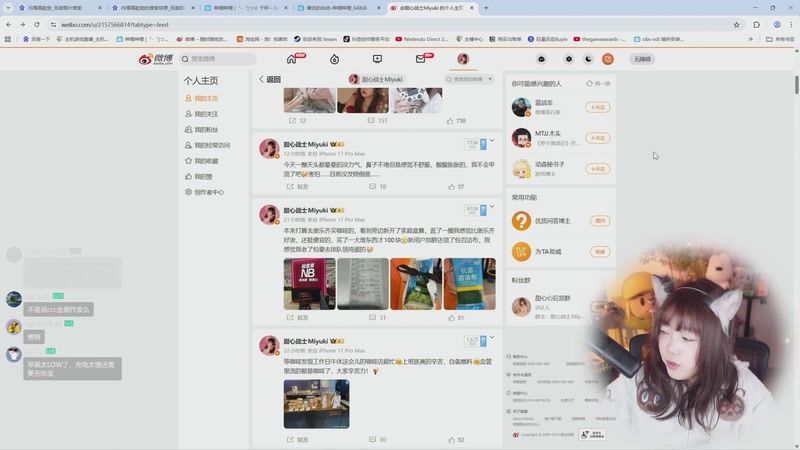800x450 pixels.
Task: Go back with the 返回 link
Action: click(x=270, y=80)
